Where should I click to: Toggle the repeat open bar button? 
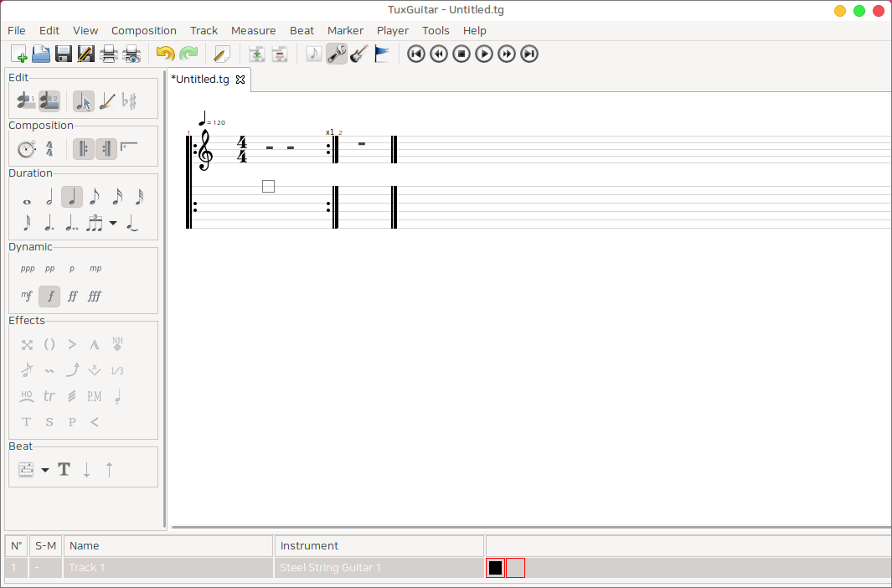(x=83, y=149)
